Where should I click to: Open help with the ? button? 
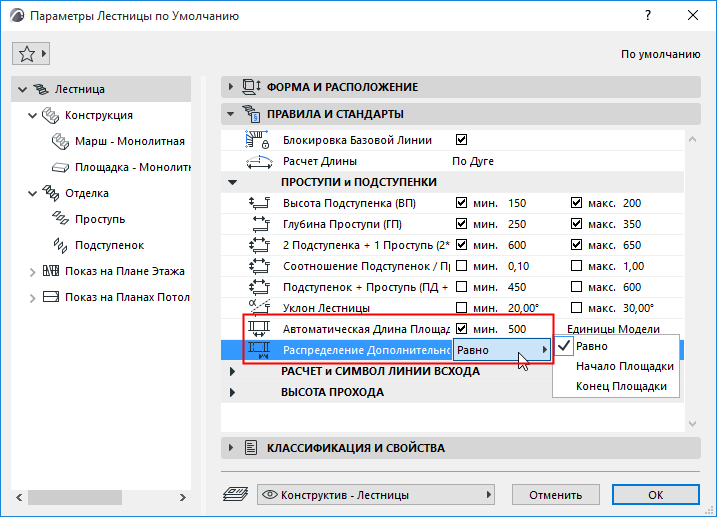[647, 16]
